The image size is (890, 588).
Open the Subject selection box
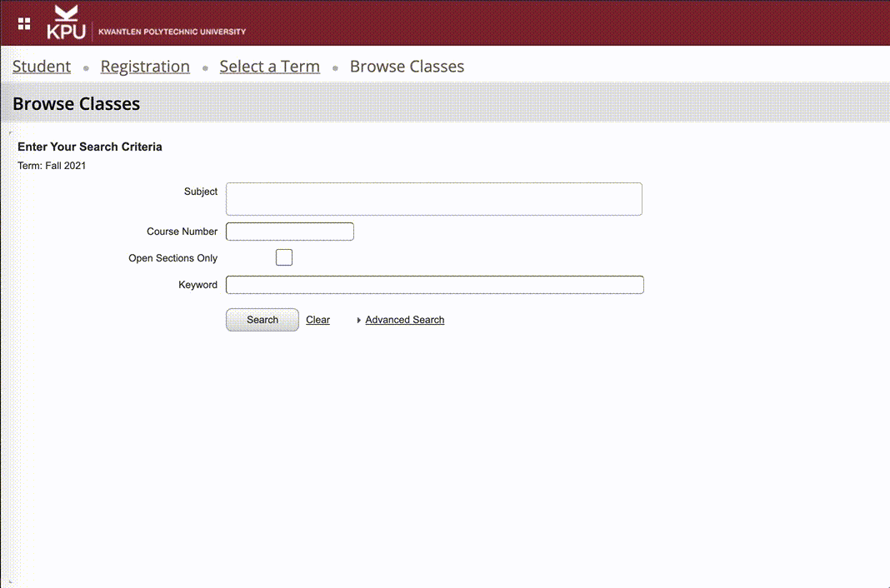click(433, 199)
